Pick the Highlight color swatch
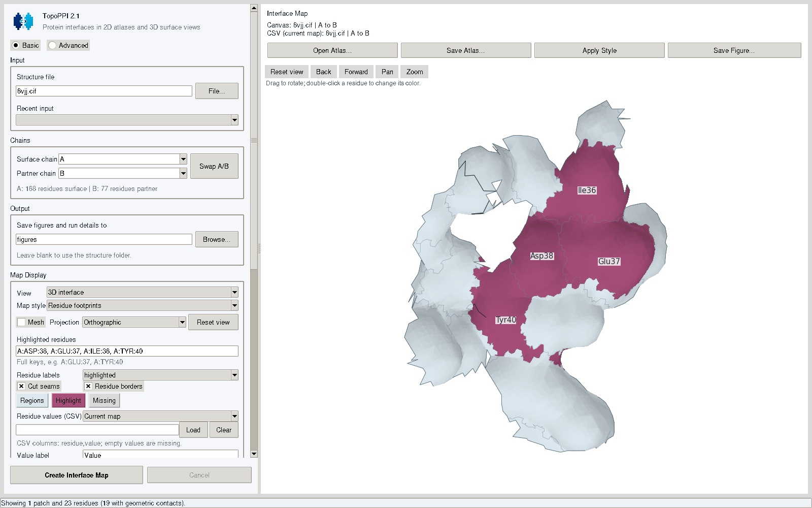 (x=69, y=400)
